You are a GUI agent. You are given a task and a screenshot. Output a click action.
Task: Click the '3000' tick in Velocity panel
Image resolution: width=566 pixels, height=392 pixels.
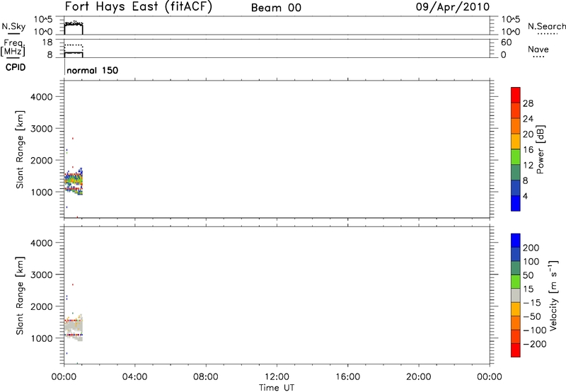42,275
